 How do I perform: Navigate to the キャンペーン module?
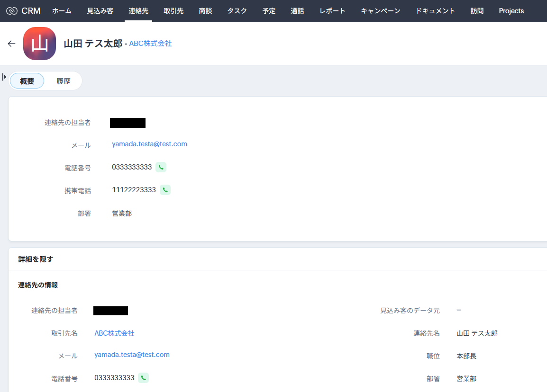click(380, 11)
